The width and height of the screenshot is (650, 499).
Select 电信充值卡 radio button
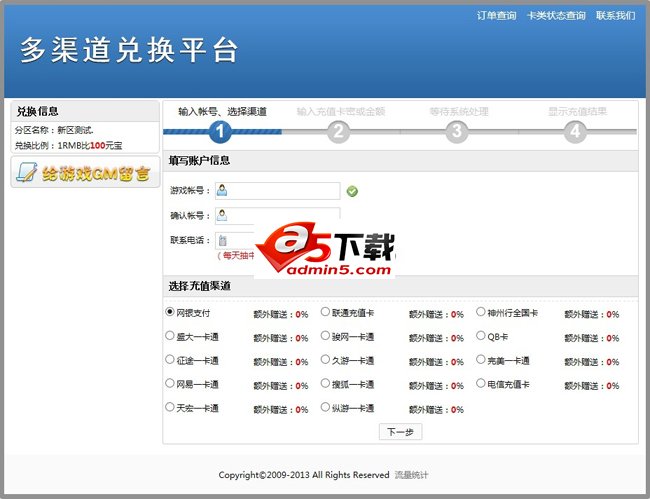point(480,383)
